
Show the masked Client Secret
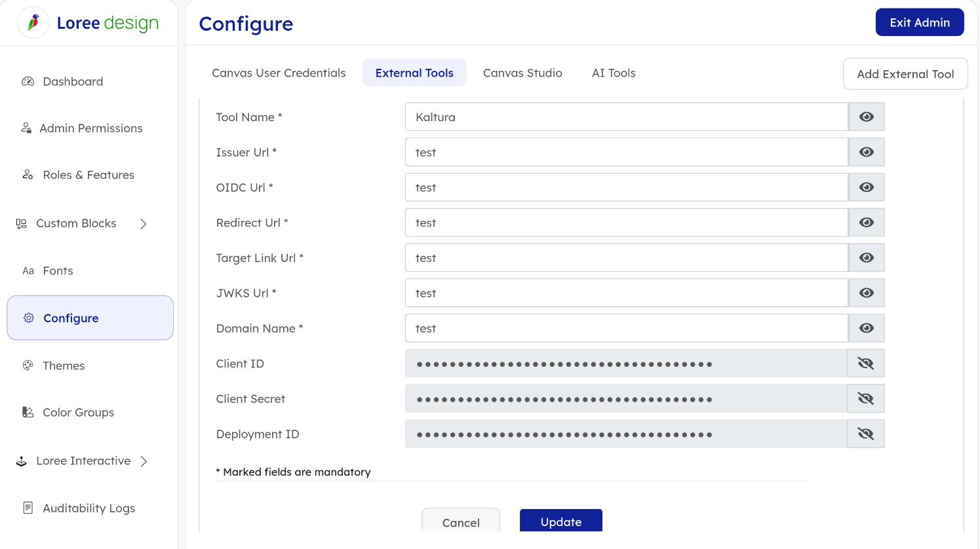pyautogui.click(x=865, y=399)
